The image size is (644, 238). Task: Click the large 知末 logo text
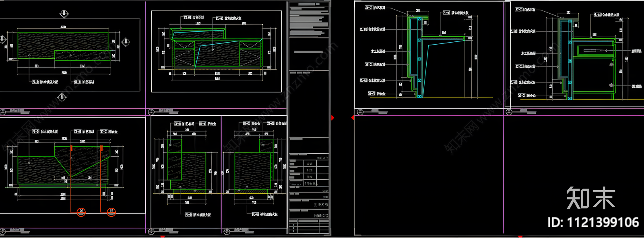click(x=591, y=198)
